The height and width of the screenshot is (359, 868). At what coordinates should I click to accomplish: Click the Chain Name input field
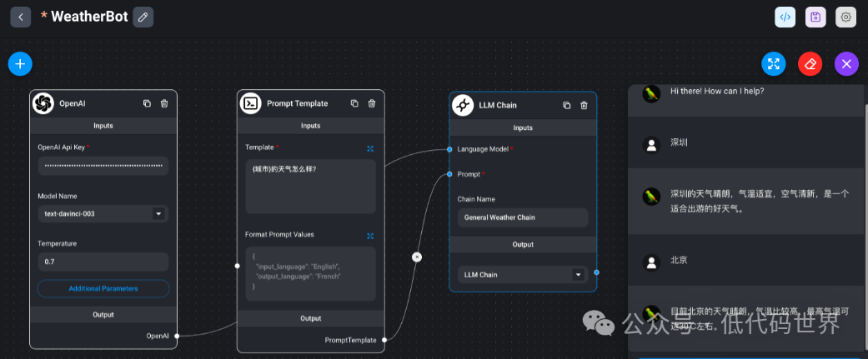click(x=523, y=217)
